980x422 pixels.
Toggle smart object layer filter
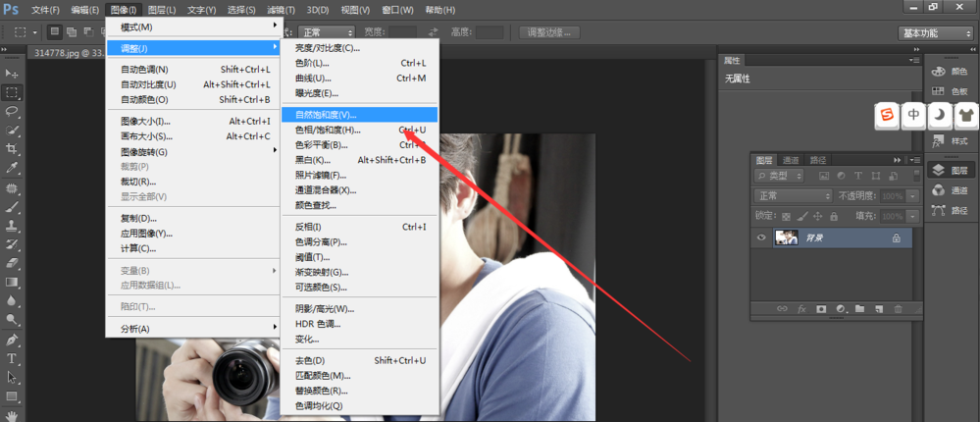tap(893, 176)
